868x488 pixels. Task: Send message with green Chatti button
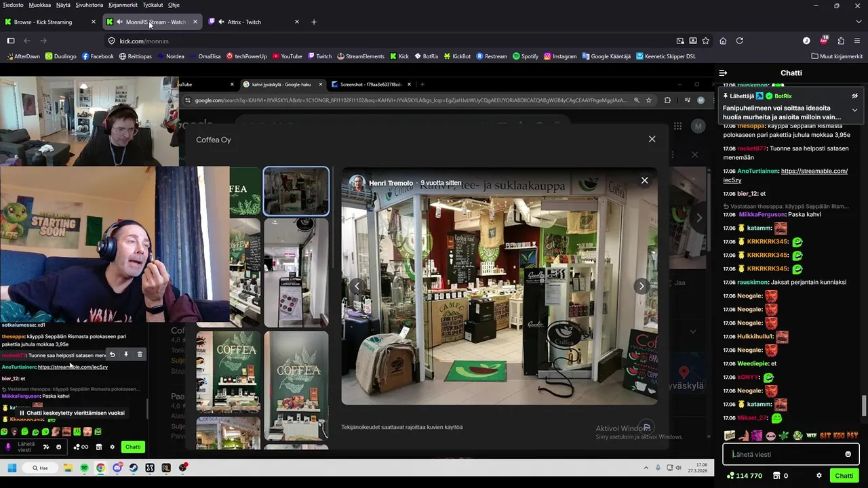tap(844, 476)
